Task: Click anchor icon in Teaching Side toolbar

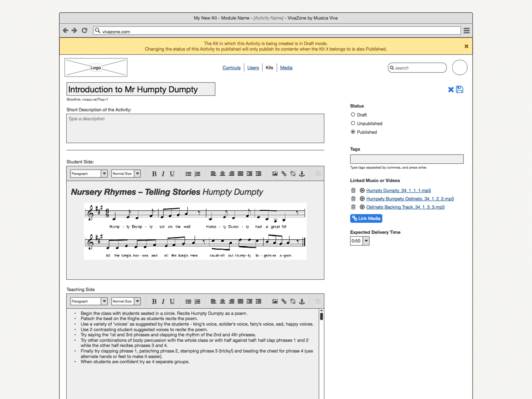Action: pos(302,301)
